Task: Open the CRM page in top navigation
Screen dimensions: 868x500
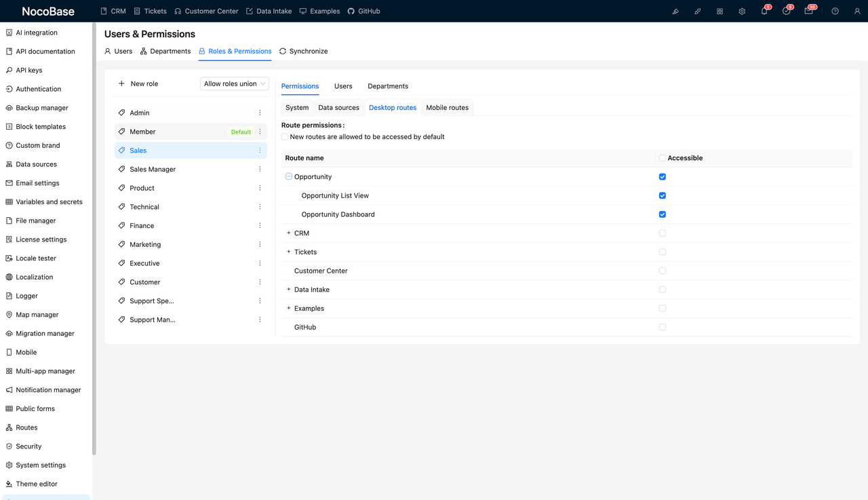Action: point(113,12)
